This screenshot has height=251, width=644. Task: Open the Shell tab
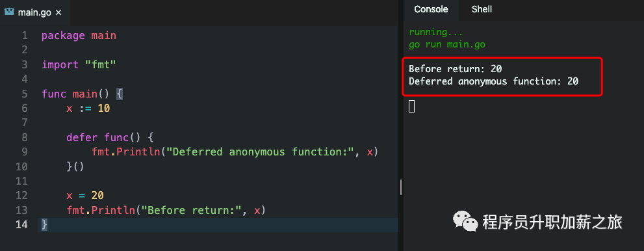pos(482,9)
